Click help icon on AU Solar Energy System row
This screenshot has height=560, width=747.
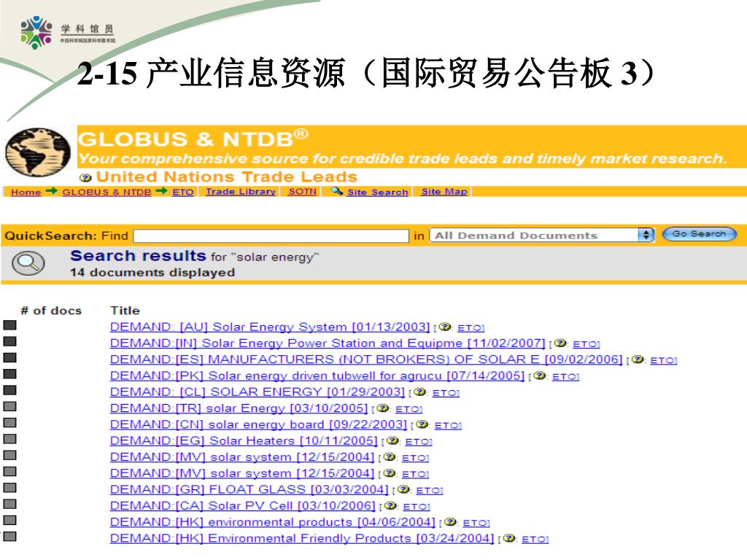tap(445, 327)
